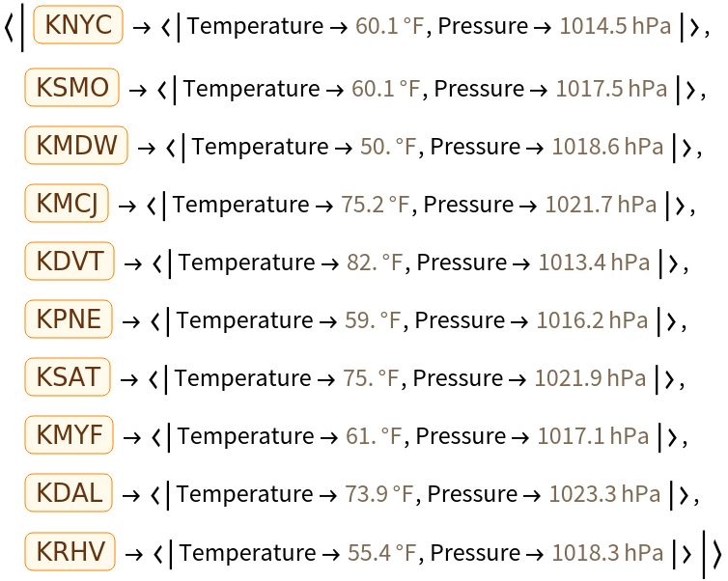Screen dimensions: 728x581
Task: Open the KSAT station entity
Action: 69,378
